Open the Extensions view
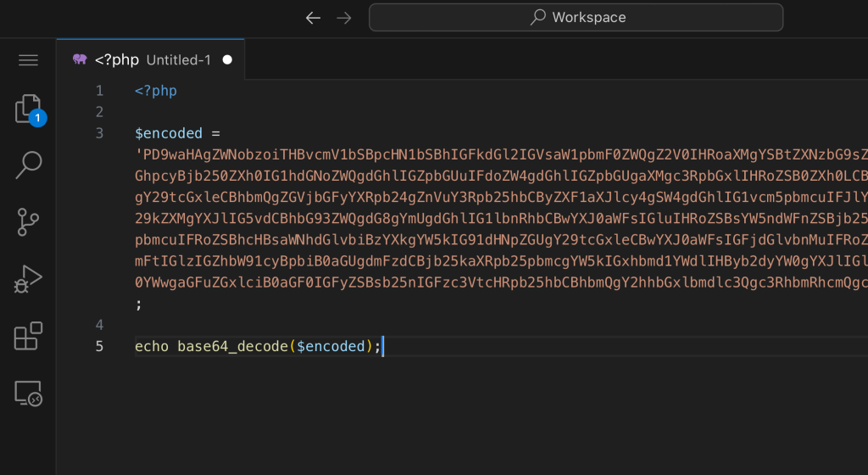868x475 pixels. tap(28, 336)
